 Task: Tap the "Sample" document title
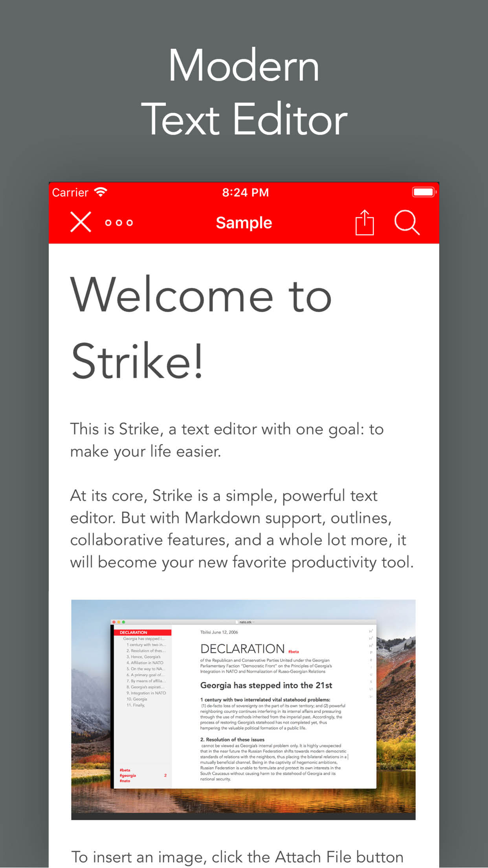(x=244, y=223)
